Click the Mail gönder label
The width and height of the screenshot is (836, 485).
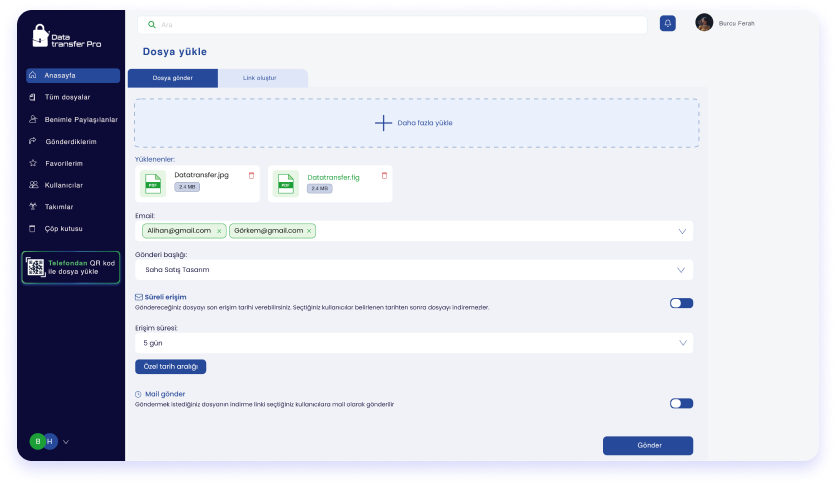[x=165, y=394]
